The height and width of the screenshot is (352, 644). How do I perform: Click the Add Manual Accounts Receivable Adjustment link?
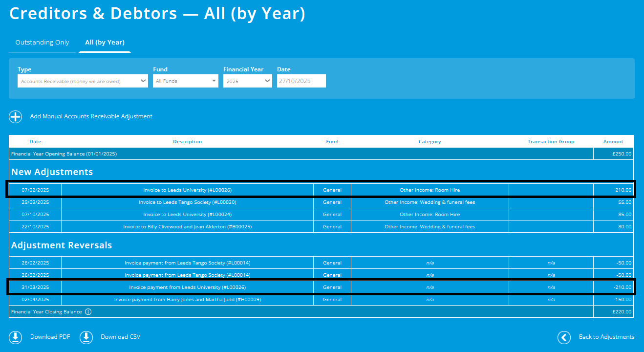(91, 116)
